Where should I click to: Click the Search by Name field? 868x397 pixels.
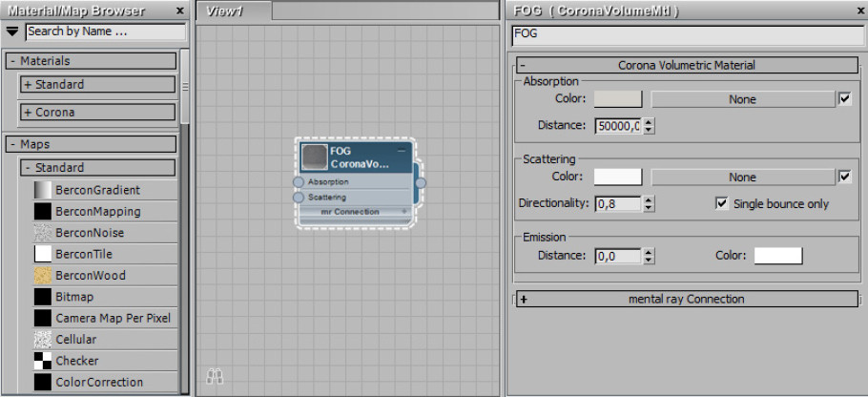point(106,31)
